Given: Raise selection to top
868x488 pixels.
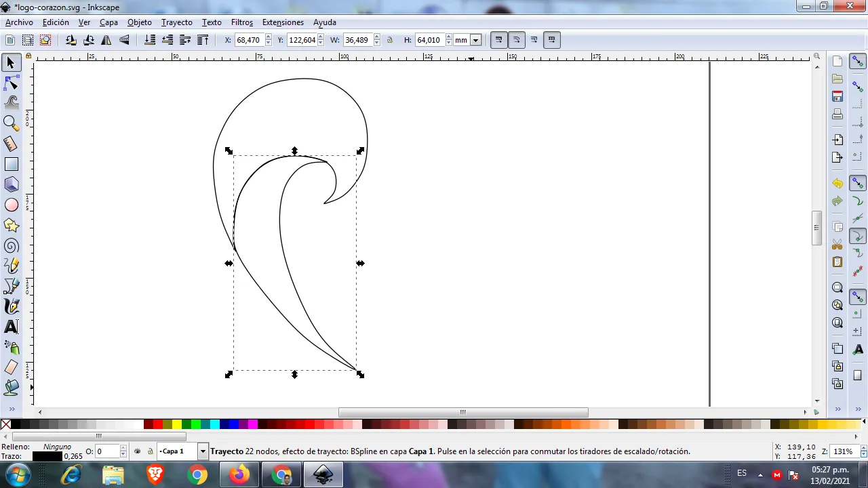Looking at the screenshot, I should pos(203,40).
